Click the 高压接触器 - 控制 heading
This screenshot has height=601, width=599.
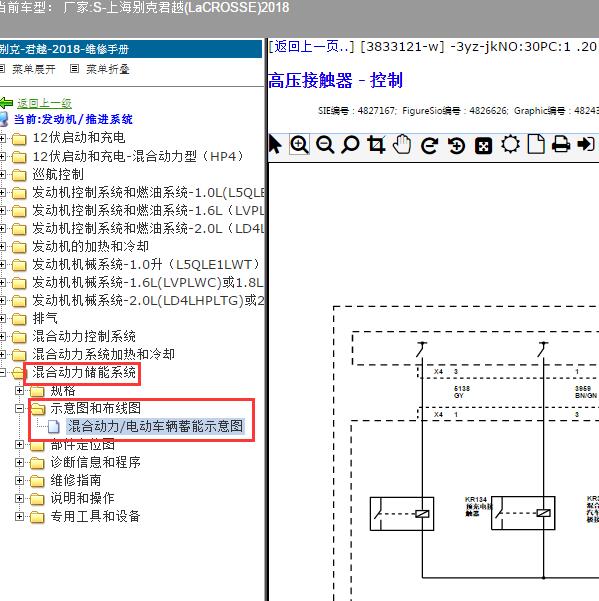[x=335, y=81]
